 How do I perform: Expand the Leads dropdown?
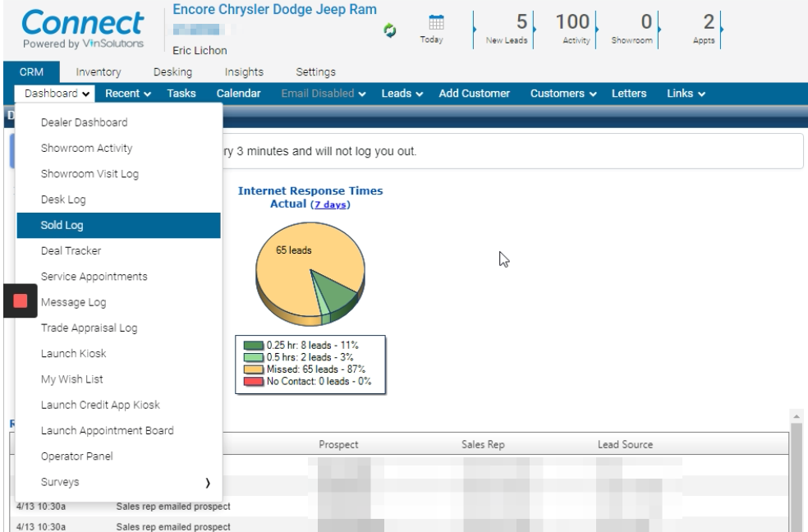point(402,94)
